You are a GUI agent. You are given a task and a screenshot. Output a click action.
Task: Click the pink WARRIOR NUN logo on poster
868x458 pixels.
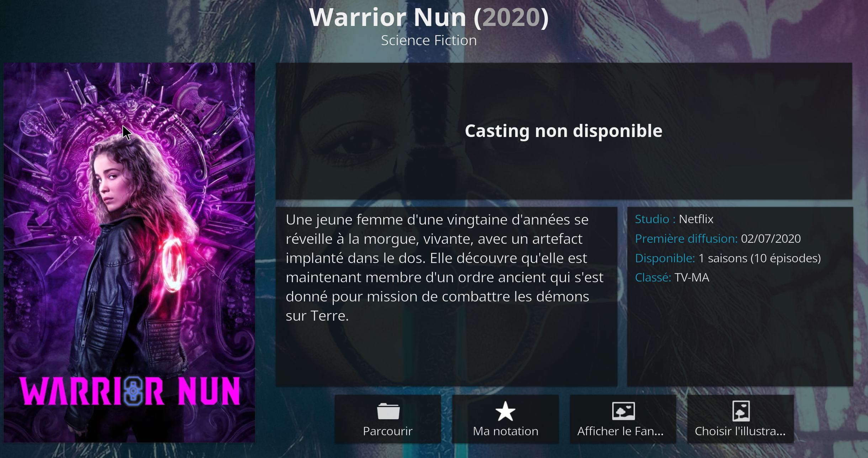(x=130, y=391)
